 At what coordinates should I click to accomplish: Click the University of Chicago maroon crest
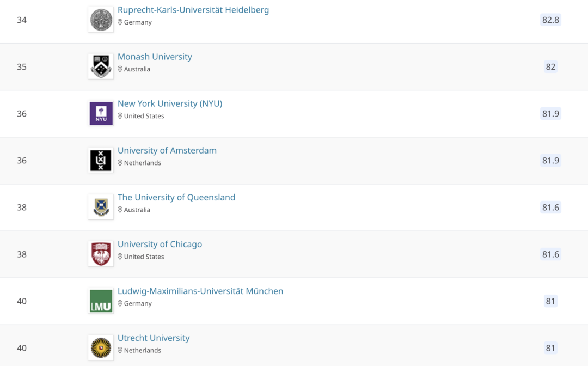point(101,254)
